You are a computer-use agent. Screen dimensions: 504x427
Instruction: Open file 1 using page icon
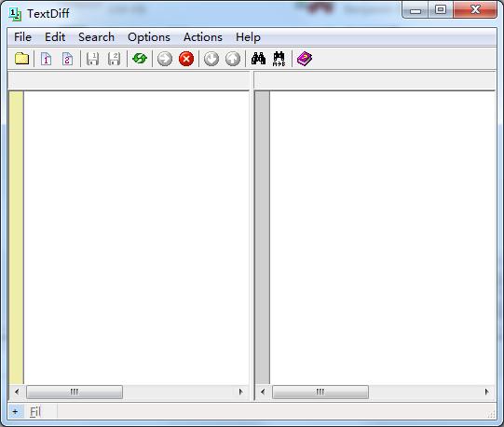tap(46, 59)
